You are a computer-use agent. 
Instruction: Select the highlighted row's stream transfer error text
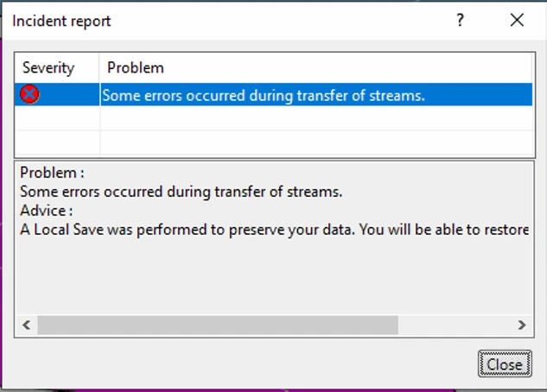(x=264, y=95)
